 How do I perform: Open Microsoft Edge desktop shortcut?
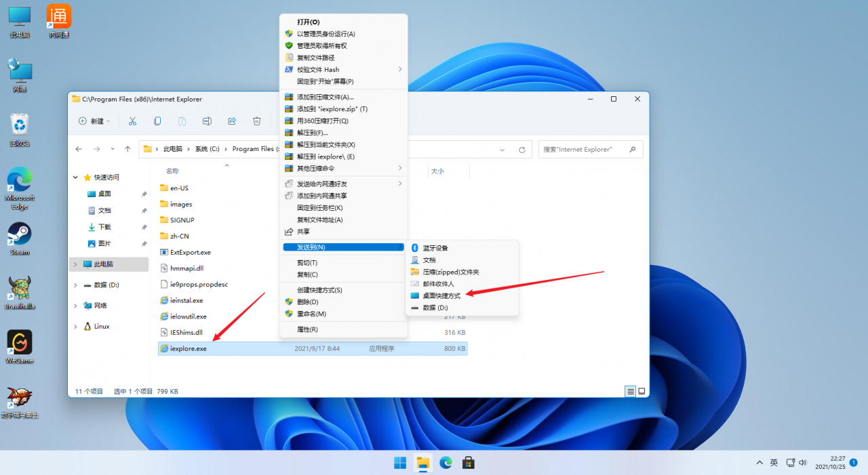pos(20,188)
